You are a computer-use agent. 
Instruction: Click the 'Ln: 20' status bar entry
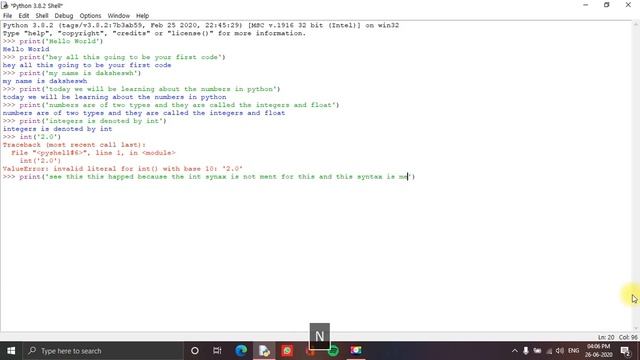(x=606, y=337)
